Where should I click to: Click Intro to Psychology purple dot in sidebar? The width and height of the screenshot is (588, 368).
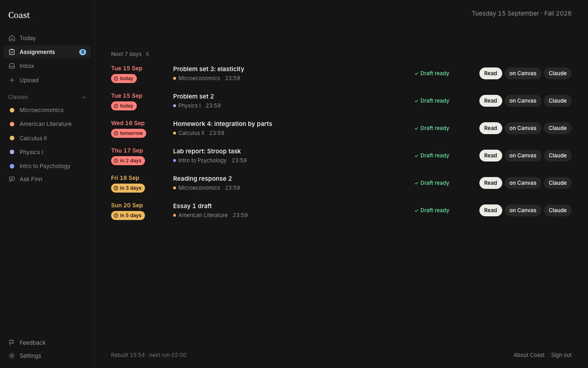point(12,166)
